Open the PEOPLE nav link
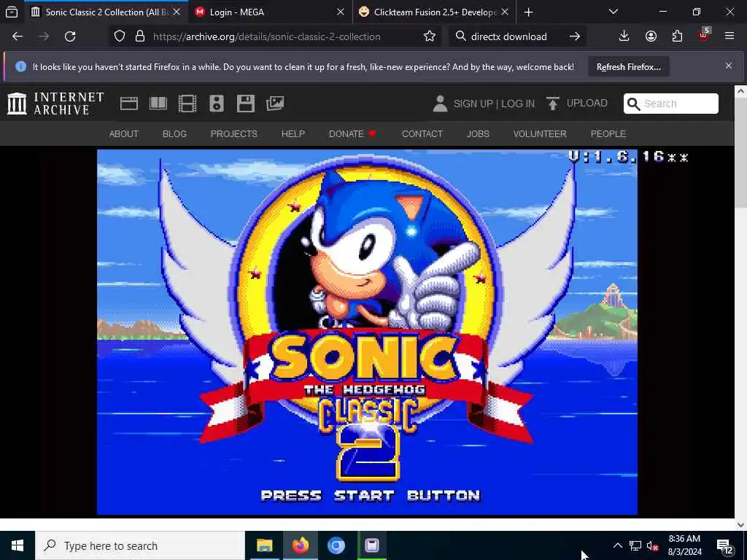This screenshot has height=560, width=747. [608, 134]
